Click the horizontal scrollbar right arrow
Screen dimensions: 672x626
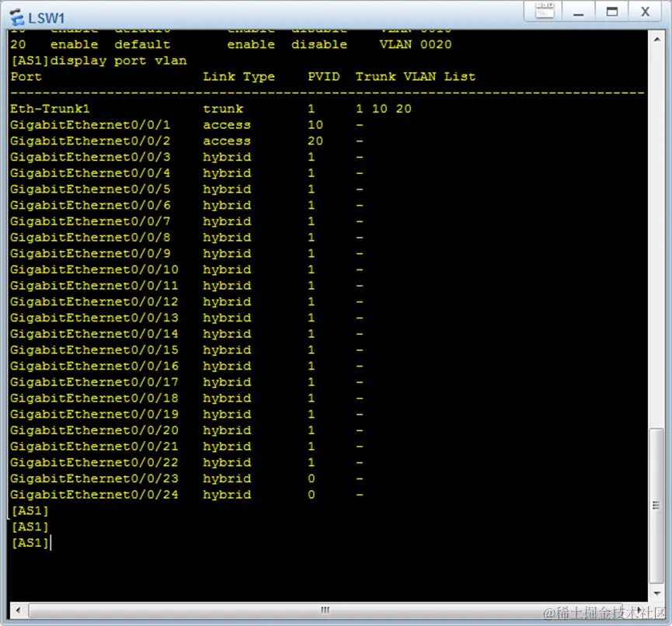[639, 610]
